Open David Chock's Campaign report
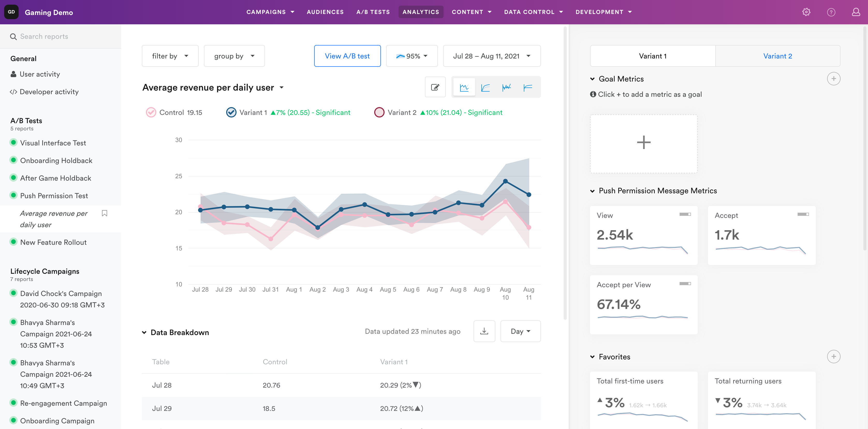Viewport: 868px width, 429px height. click(x=62, y=299)
